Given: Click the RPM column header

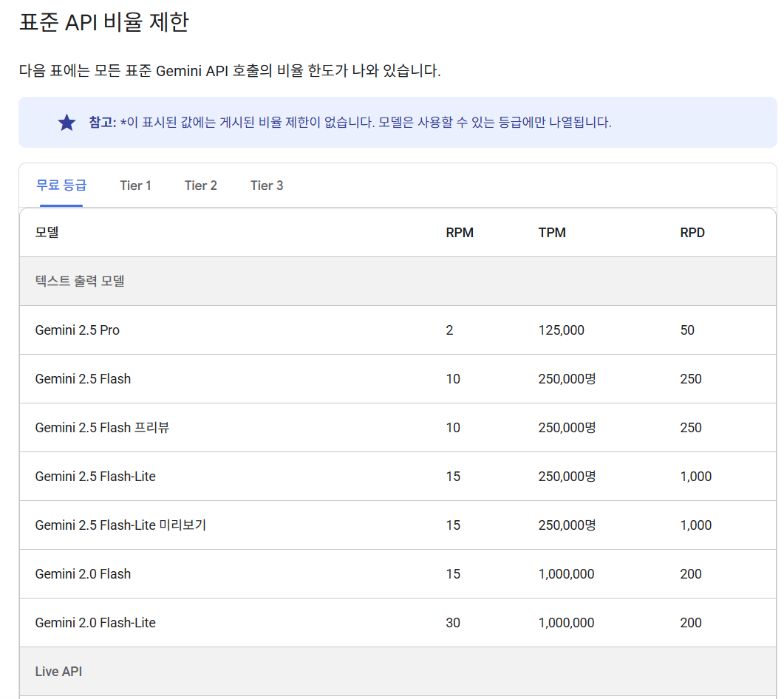Looking at the screenshot, I should tap(460, 233).
